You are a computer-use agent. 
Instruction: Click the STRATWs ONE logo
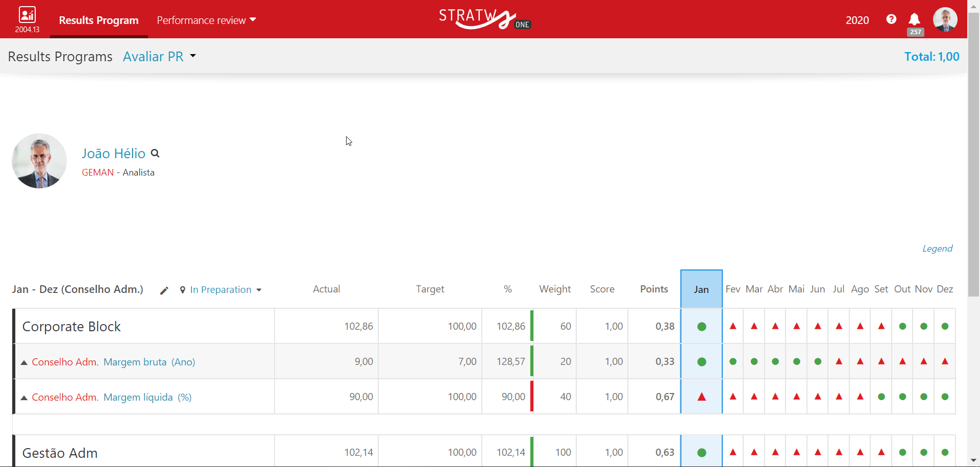coord(484,19)
